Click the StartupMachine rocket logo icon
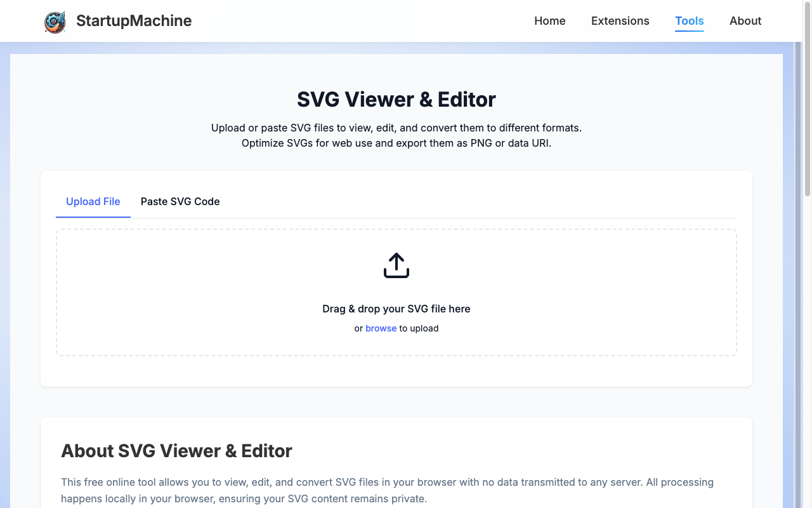812x508 pixels. click(55, 22)
